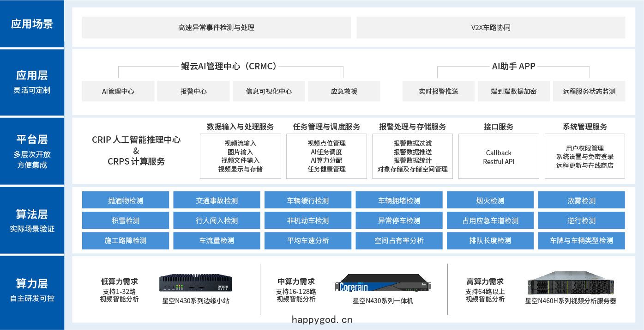Open V2X车路协同 scenario

pos(491,27)
